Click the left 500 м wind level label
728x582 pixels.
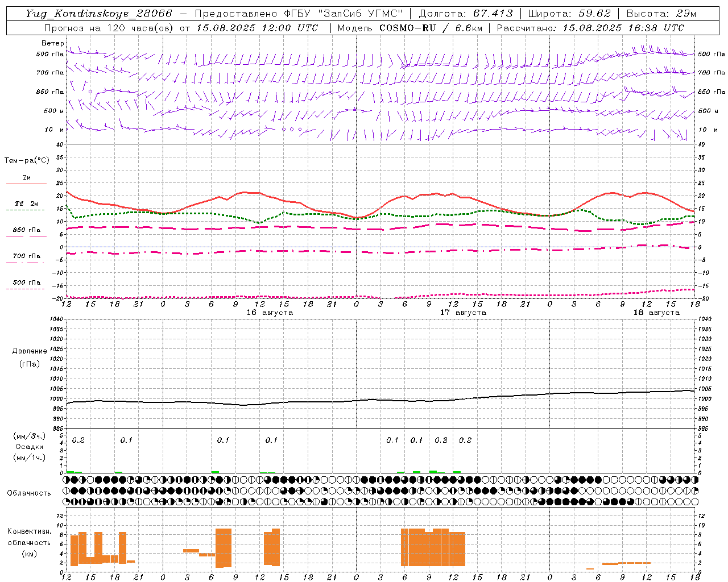(54, 111)
